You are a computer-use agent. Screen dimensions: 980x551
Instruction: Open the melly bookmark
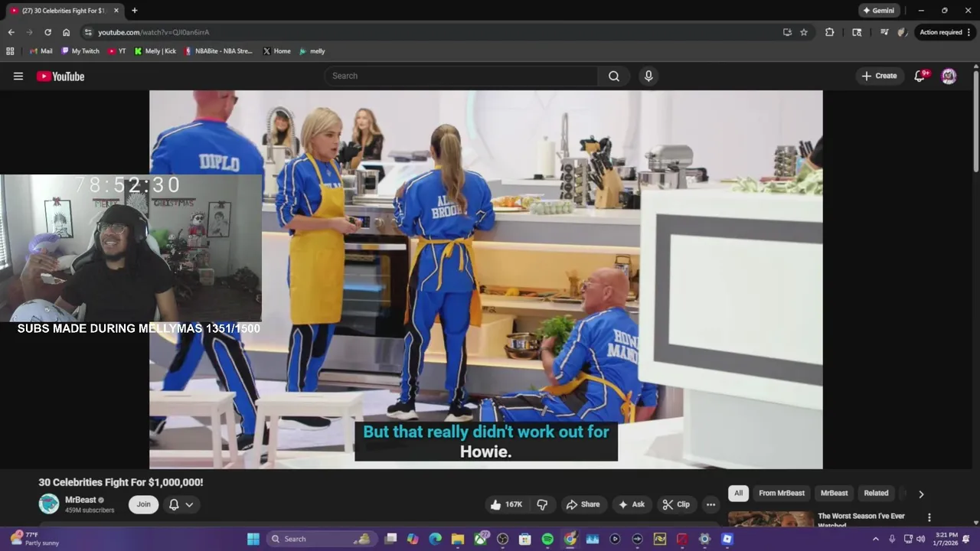click(312, 51)
